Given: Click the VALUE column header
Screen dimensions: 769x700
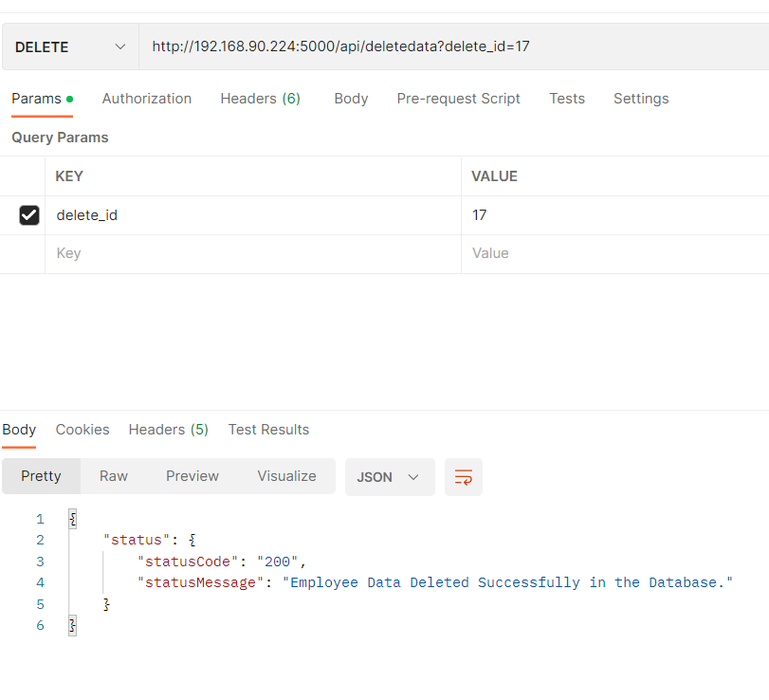Looking at the screenshot, I should click(x=494, y=176).
